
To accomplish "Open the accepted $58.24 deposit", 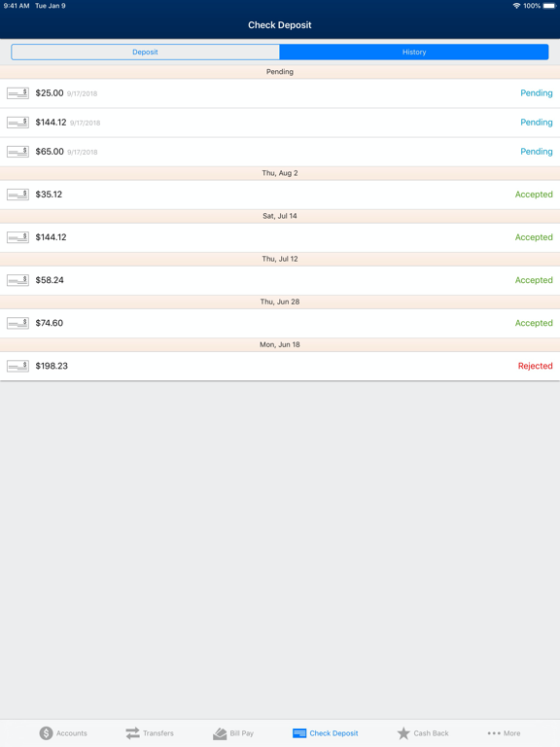I will click(x=280, y=280).
